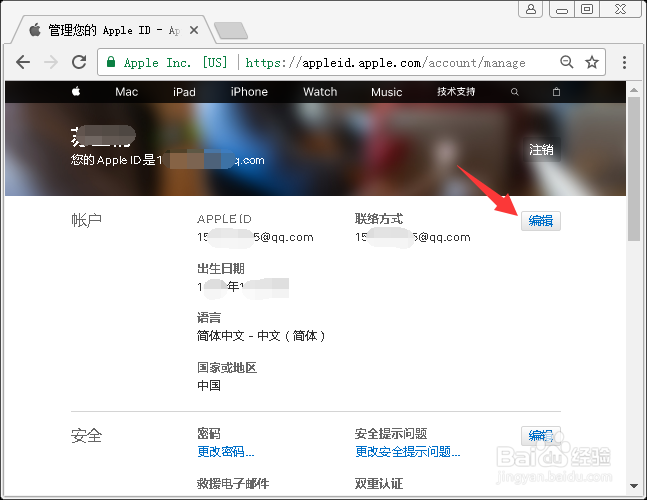
Task: Open the iPhone navigation item
Action: click(x=249, y=92)
